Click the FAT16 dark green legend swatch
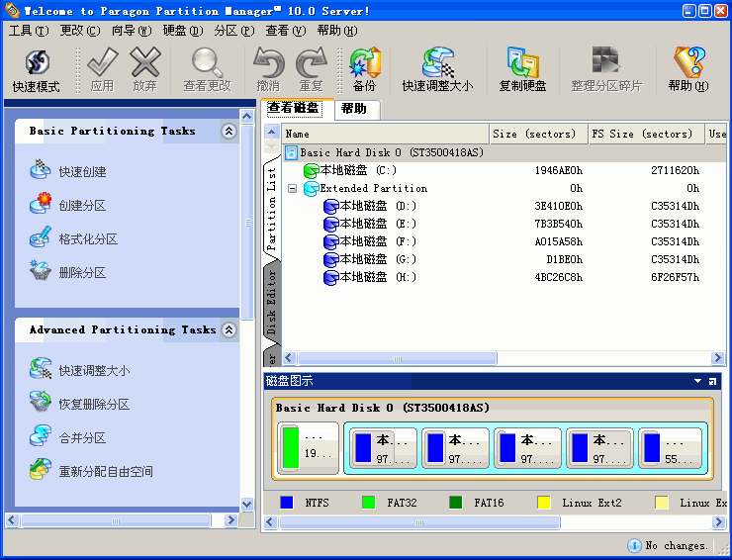Image resolution: width=732 pixels, height=560 pixels. [456, 503]
